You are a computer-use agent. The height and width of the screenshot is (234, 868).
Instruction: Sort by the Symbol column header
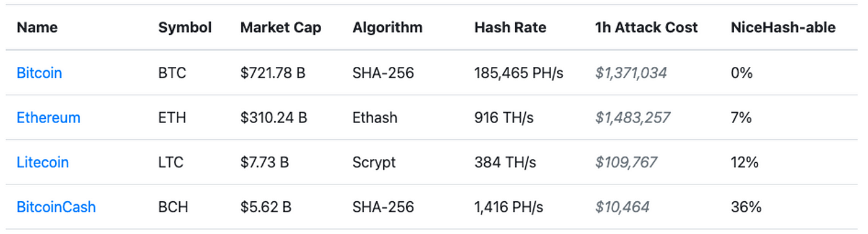[x=185, y=28]
